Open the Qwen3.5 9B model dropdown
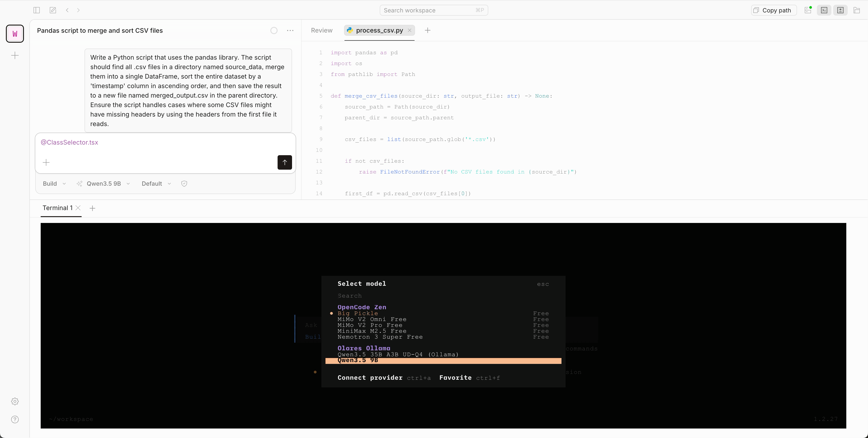Viewport: 868px width, 438px height. tap(104, 183)
